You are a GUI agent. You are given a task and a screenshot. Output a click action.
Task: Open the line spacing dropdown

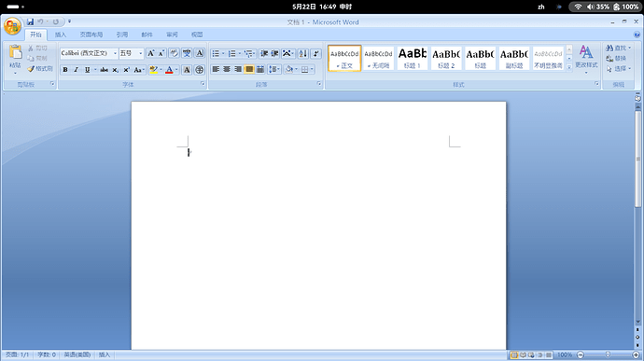[274, 69]
